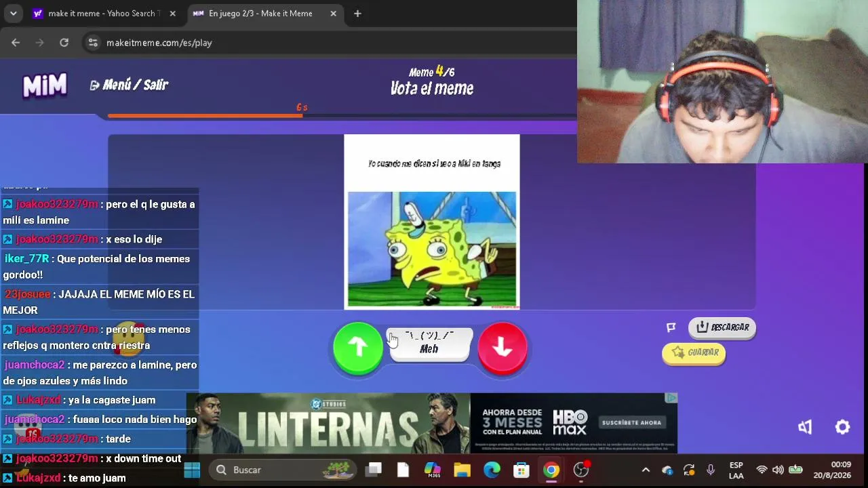Flag the meme with the report icon
Screen dimensions: 868x488
(671, 327)
